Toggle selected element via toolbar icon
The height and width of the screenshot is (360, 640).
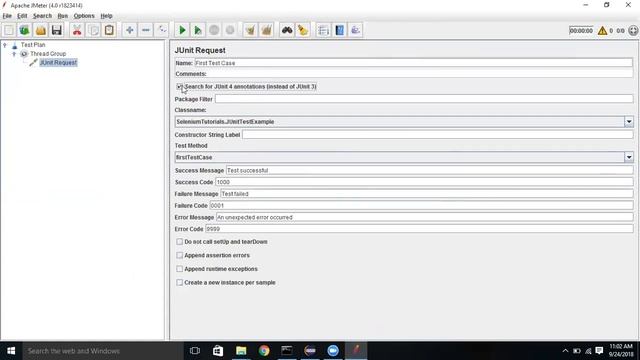click(x=162, y=30)
